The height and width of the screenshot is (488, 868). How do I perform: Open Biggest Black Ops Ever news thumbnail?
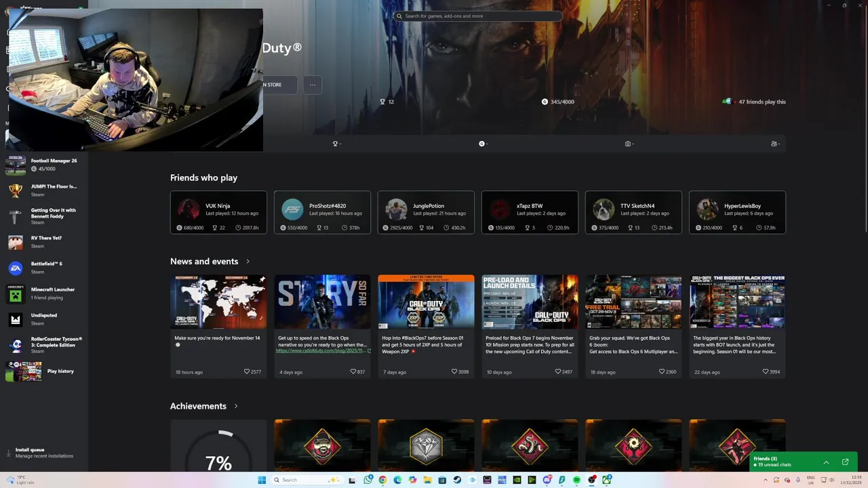[737, 302]
